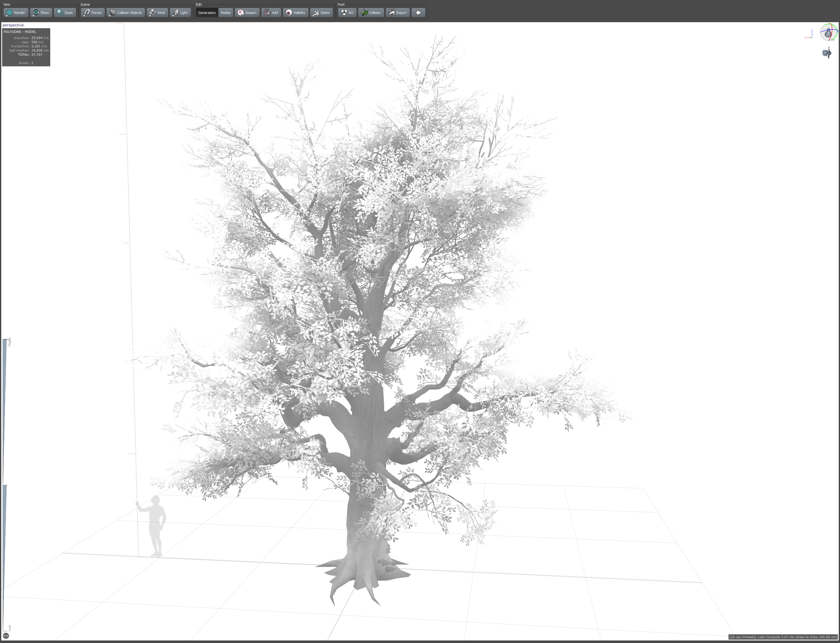Click the AO post button

pos(347,13)
